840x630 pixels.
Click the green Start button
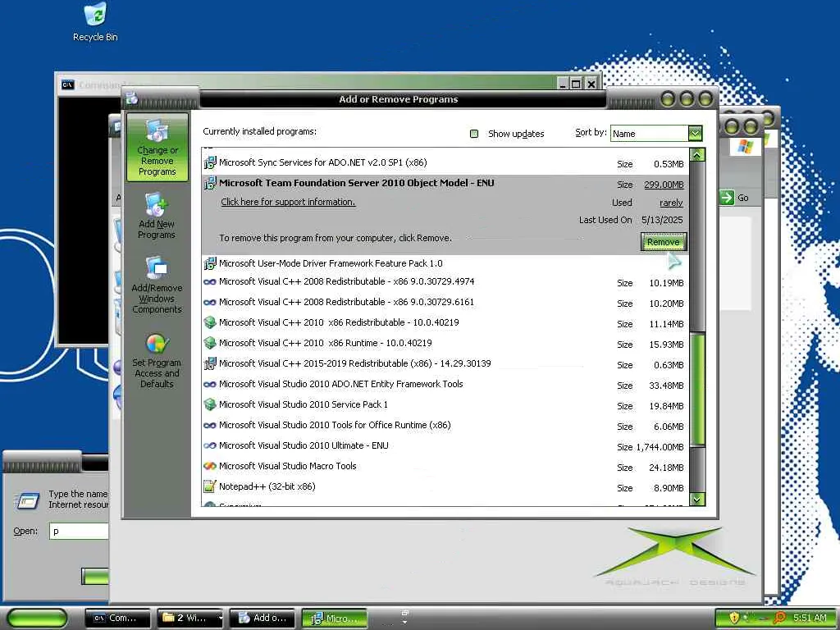point(37,619)
